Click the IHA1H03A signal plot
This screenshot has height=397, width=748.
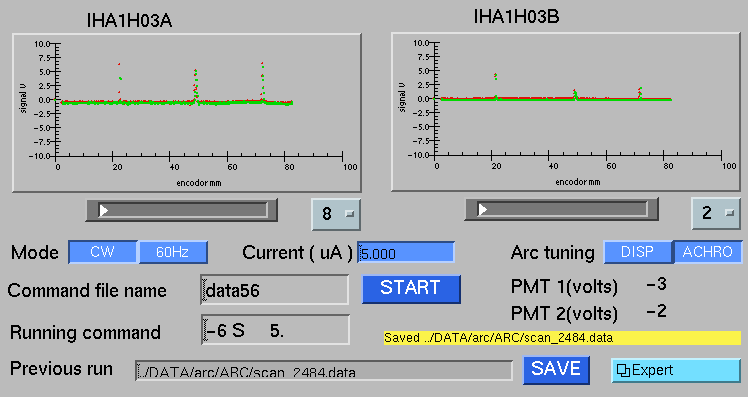187,113
